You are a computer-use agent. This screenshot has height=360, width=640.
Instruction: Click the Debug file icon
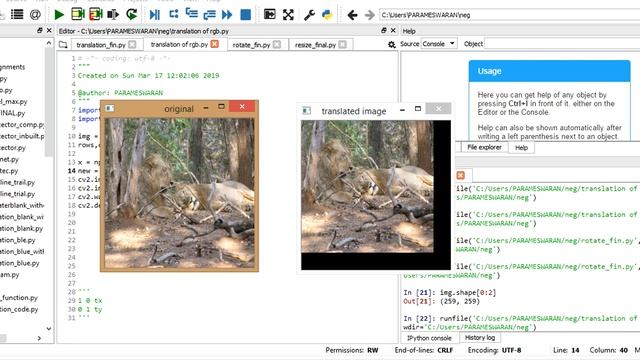[x=155, y=15]
